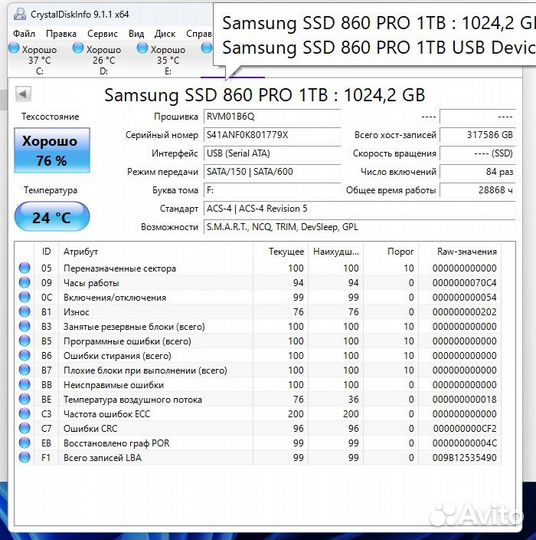Select the Всего записей LBA attribute text
The width and height of the screenshot is (536, 540).
click(x=102, y=458)
